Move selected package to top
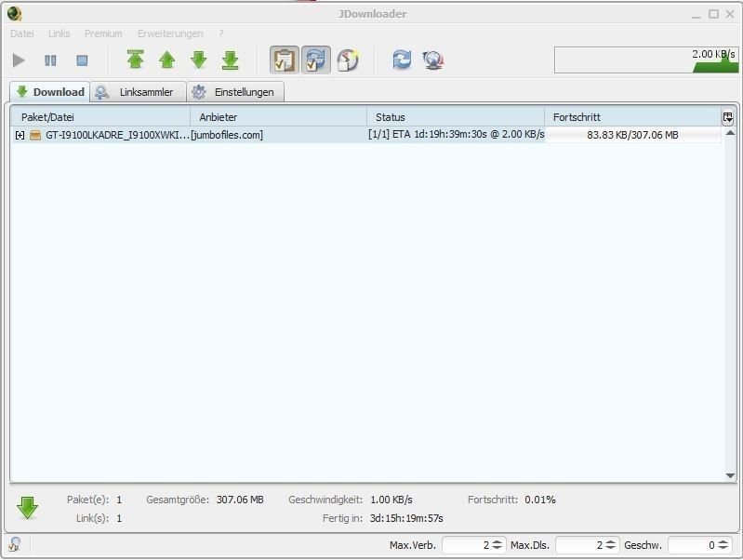The image size is (743, 560). [136, 60]
